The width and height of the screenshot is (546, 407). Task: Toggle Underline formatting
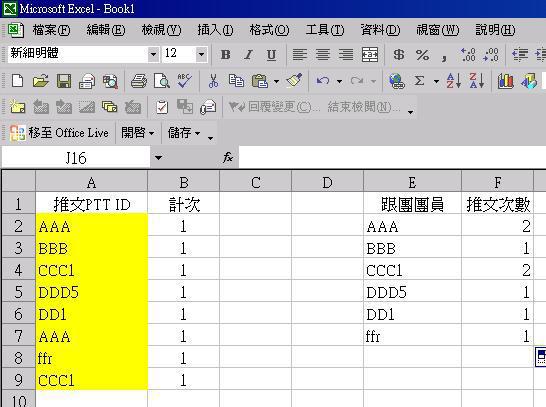pyautogui.click(x=271, y=55)
